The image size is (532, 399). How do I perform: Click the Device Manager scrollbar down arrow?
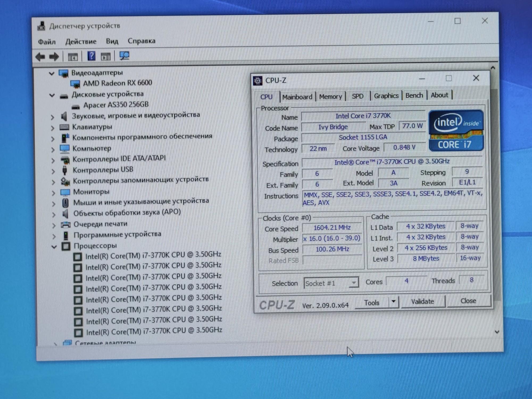point(497,332)
